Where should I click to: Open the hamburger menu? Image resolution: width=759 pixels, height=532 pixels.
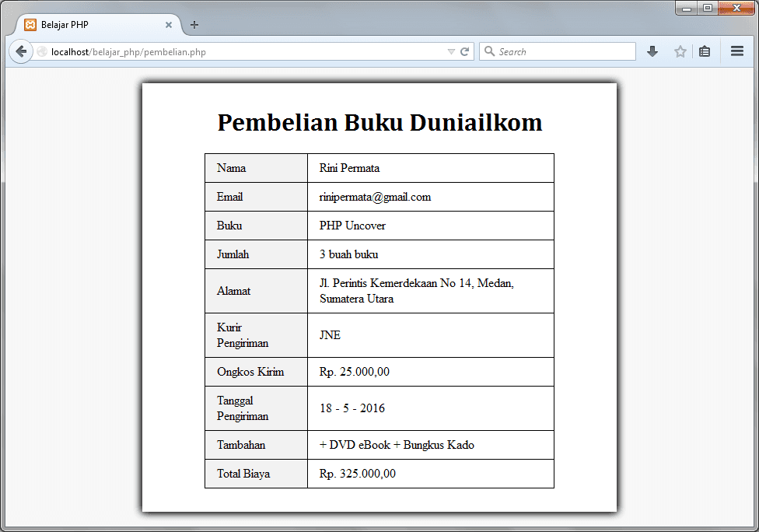coord(736,51)
